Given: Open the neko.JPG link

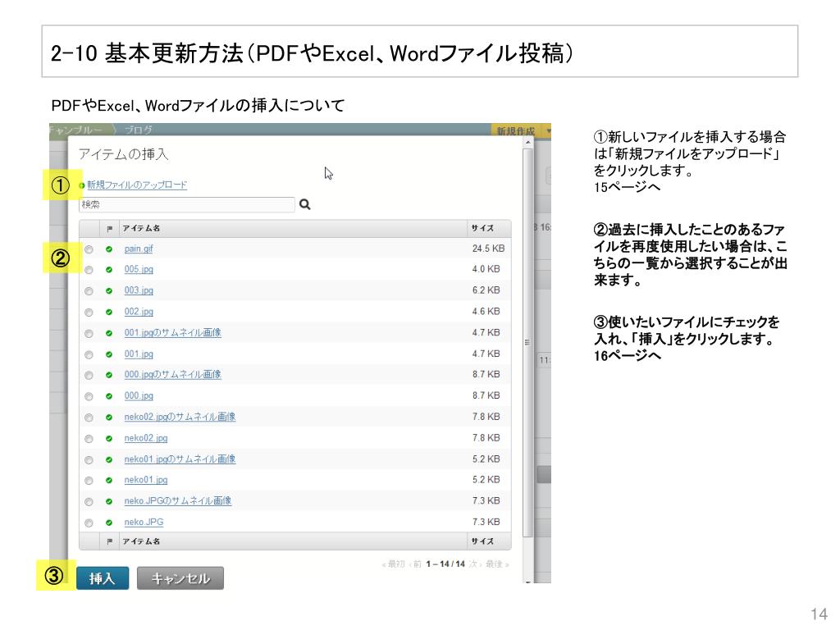Looking at the screenshot, I should point(144,522).
